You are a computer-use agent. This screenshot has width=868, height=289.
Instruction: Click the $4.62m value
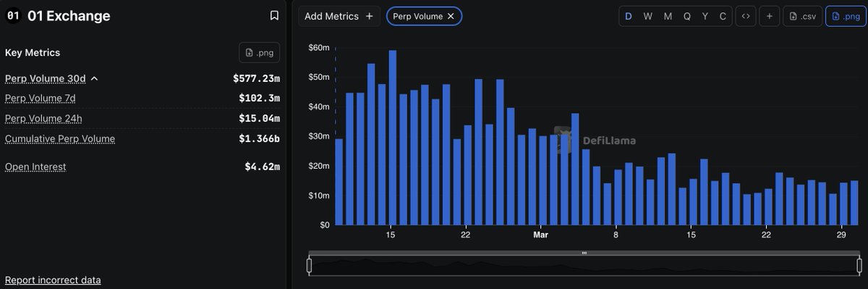[262, 167]
